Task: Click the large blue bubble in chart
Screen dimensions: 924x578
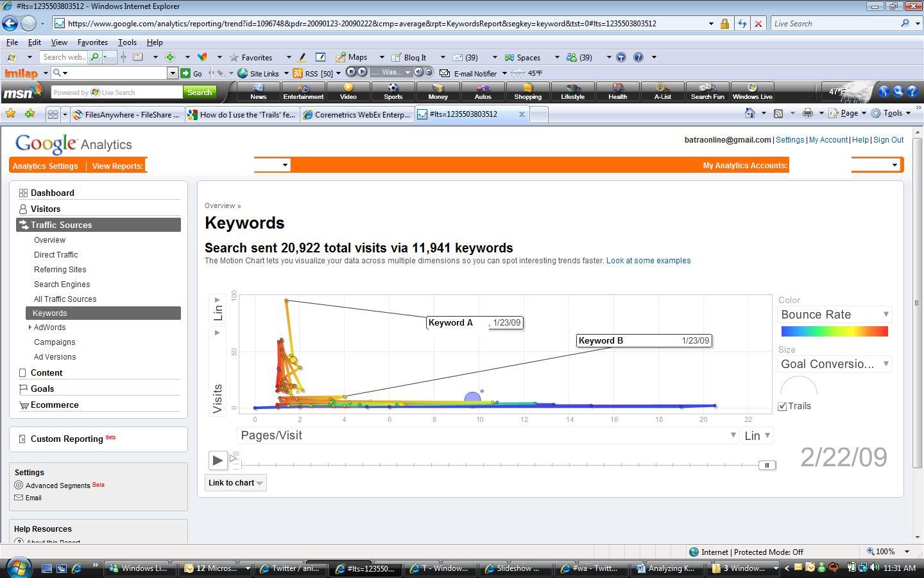Action: 472,399
